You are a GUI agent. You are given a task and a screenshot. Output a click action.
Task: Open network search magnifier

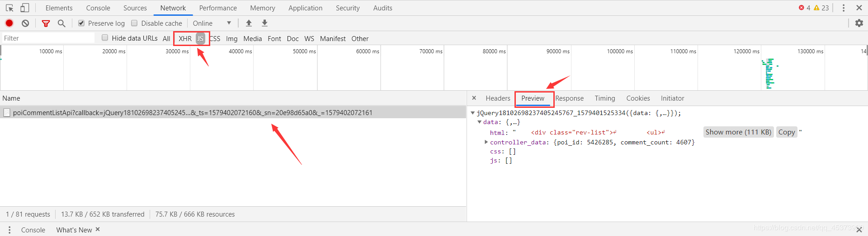tap(61, 23)
